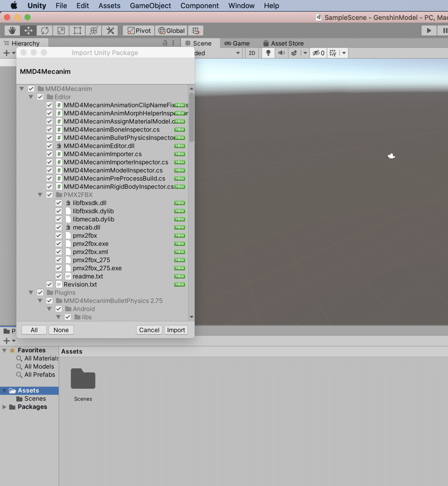The height and width of the screenshot is (486, 448).
Task: Uncheck pmx2fbx.exe checkbox
Action: point(59,244)
